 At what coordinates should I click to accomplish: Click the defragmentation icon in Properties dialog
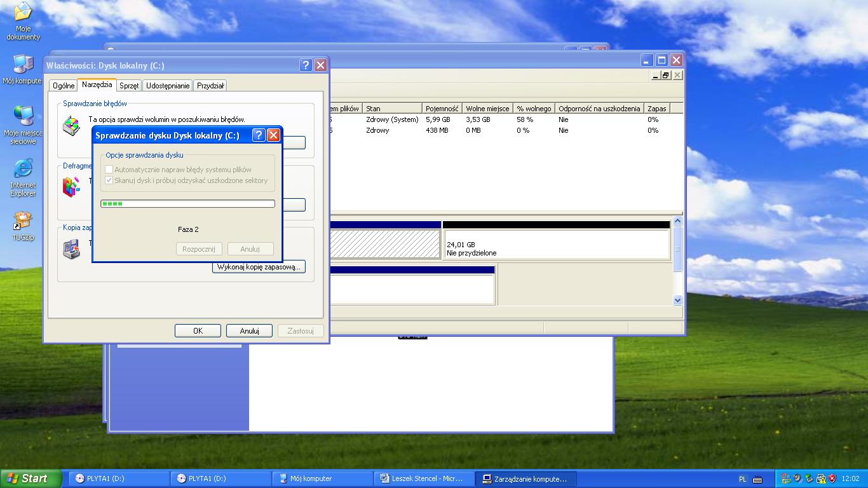pyautogui.click(x=71, y=186)
